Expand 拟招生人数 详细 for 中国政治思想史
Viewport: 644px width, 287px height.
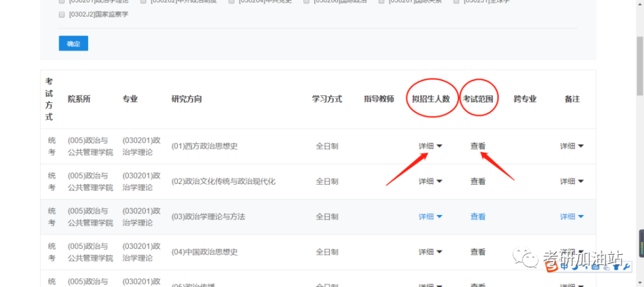pyautogui.click(x=430, y=252)
